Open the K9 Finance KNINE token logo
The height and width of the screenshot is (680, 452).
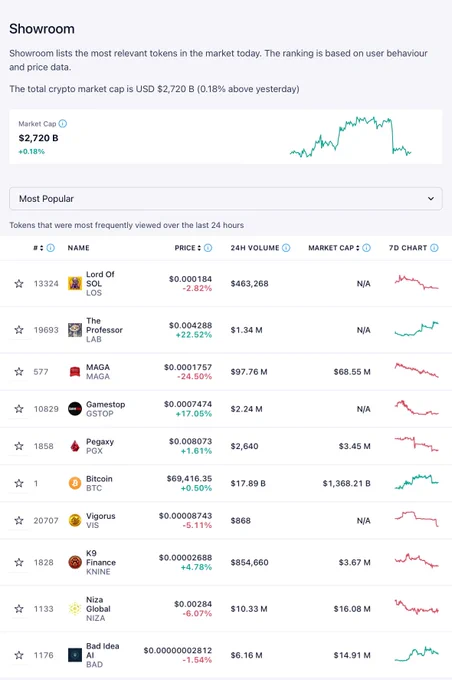[75, 562]
